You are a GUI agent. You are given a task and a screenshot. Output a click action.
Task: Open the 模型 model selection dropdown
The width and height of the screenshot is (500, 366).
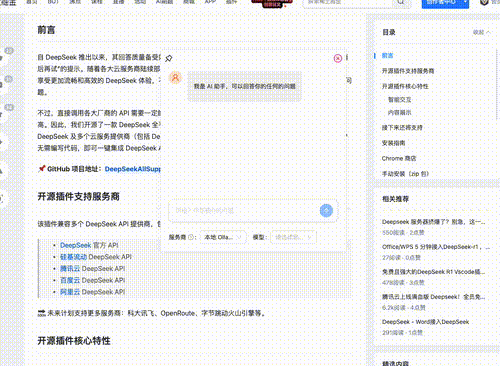click(x=293, y=237)
